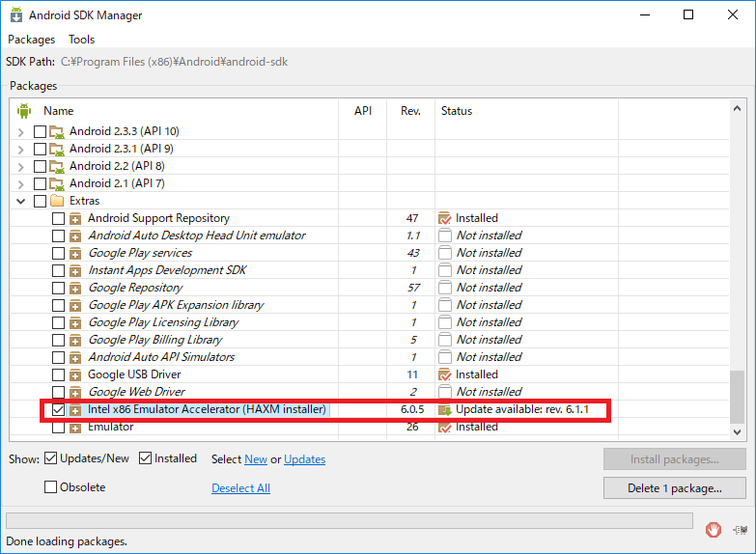
Task: Toggle the Installed show filter checkbox
Action: pyautogui.click(x=145, y=458)
